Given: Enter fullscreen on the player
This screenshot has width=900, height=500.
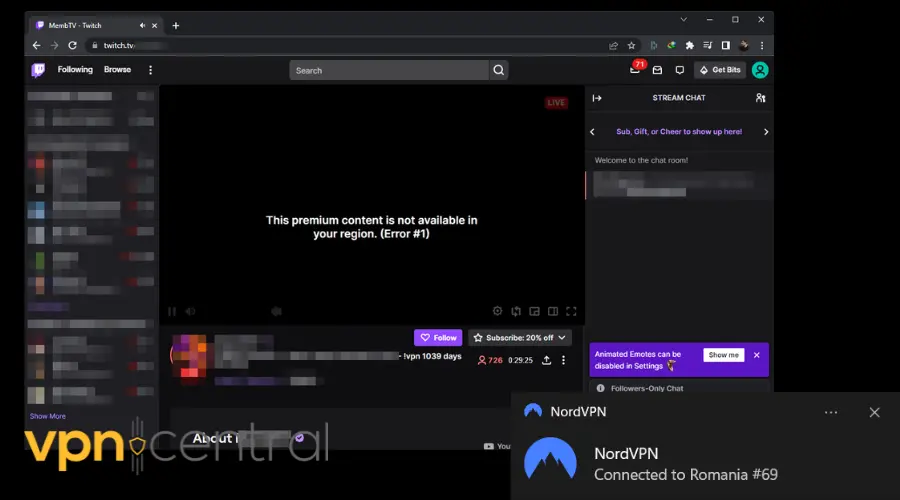Looking at the screenshot, I should [x=571, y=311].
